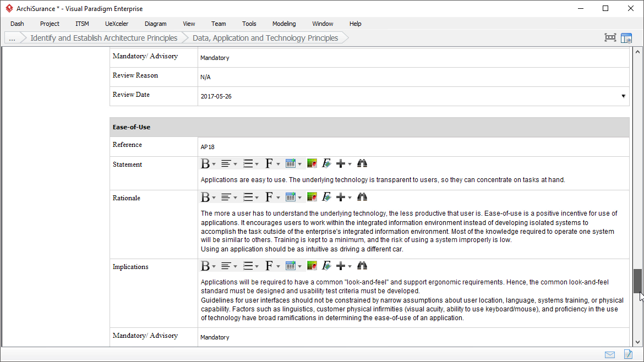Click Bold icon in Implications toolbar
Screen dimensions: 644x362
tap(205, 266)
